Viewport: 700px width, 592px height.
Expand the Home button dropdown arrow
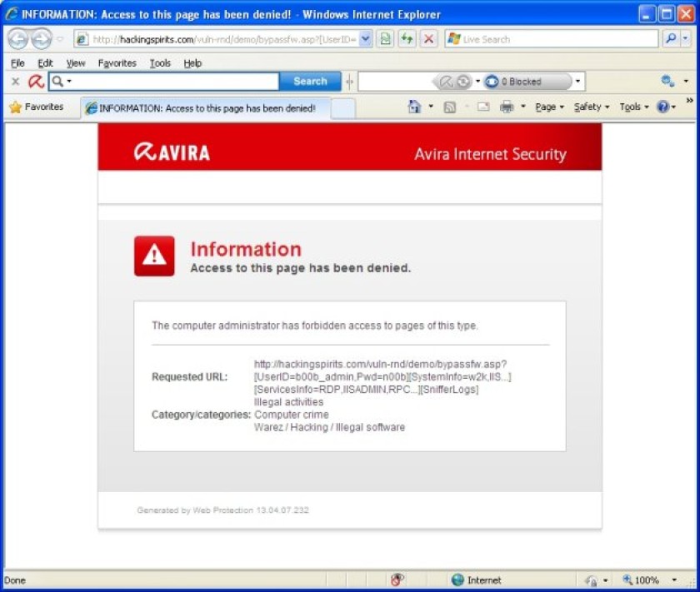431,107
